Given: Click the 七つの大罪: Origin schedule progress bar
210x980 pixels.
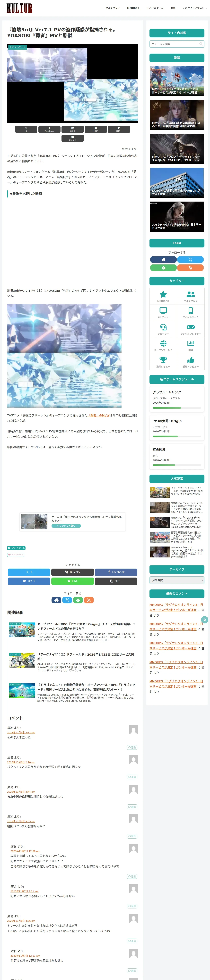Looking at the screenshot, I should pyautogui.click(x=177, y=436).
